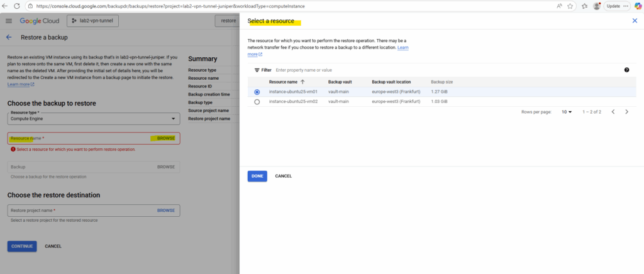Go to the Google Cloud home logo

coord(40,21)
